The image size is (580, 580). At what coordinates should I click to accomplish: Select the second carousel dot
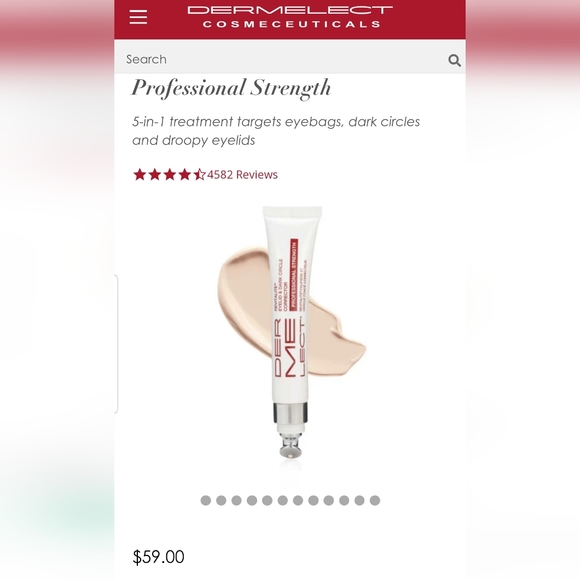pyautogui.click(x=221, y=500)
